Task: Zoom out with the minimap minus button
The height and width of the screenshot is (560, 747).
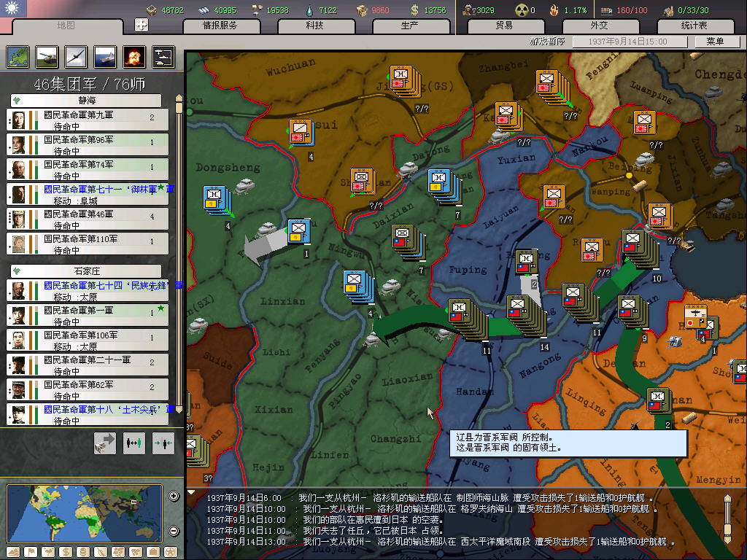Action: (174, 531)
